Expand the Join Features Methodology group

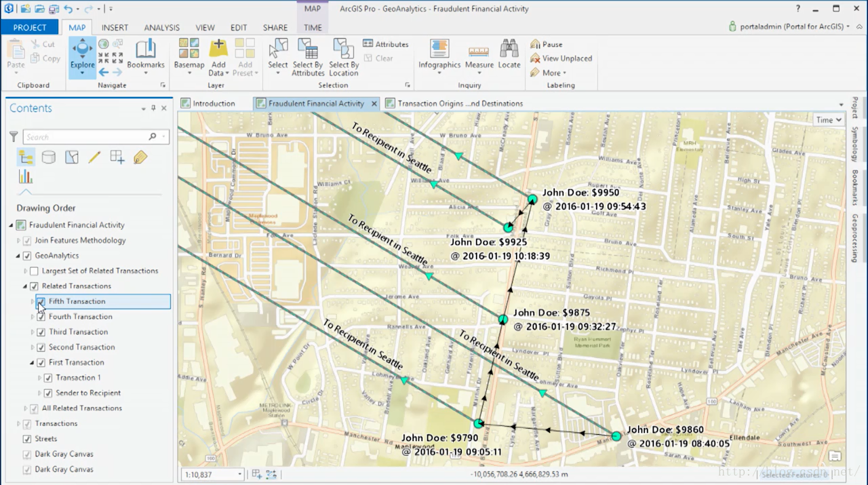pyautogui.click(x=18, y=240)
